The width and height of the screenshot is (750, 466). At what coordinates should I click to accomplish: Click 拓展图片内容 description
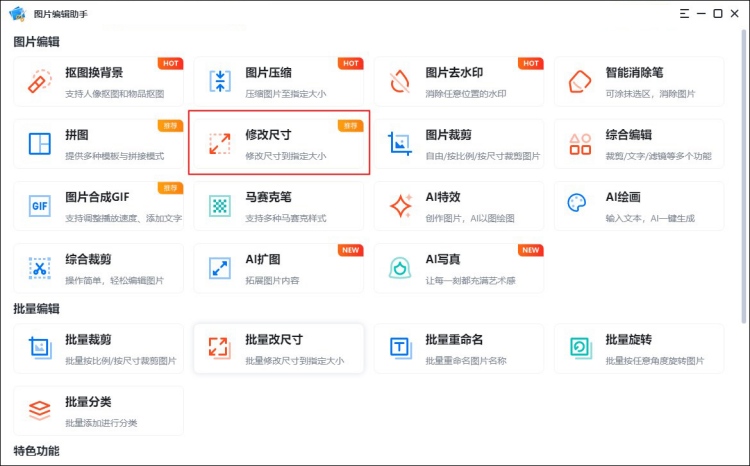pyautogui.click(x=272, y=280)
